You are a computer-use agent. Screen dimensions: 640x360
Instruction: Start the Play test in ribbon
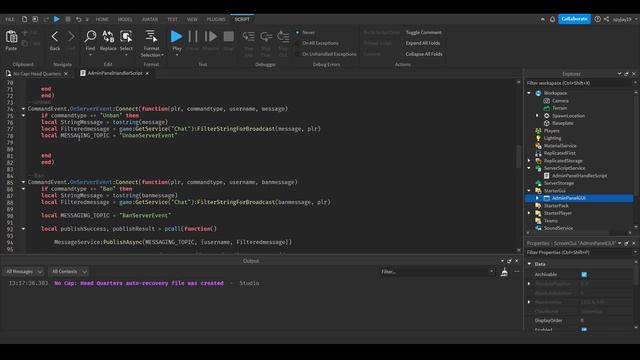[176, 37]
